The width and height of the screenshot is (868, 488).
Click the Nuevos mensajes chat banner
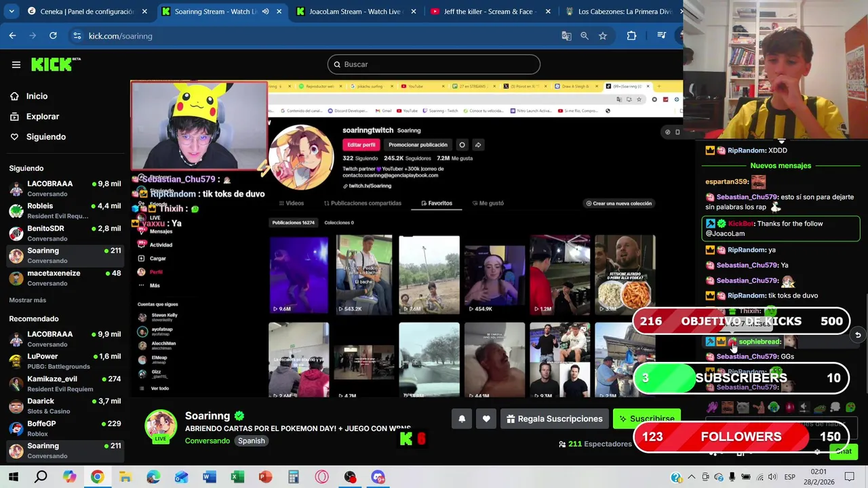781,166
